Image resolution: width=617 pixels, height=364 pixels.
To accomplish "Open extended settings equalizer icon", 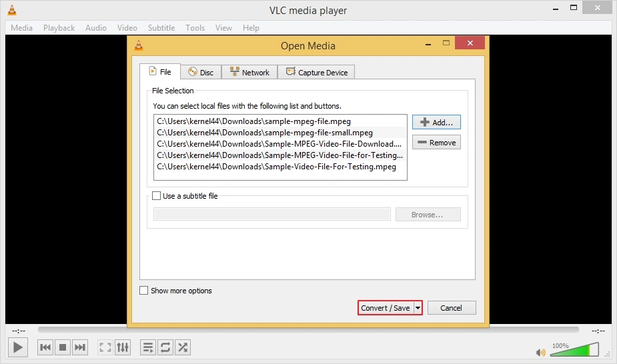I will pyautogui.click(x=123, y=347).
